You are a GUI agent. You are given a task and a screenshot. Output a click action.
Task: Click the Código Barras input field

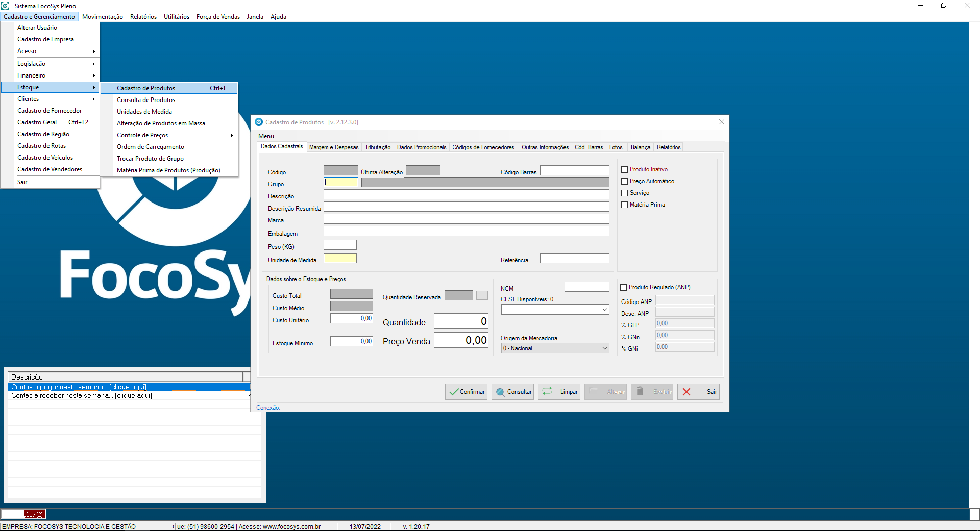pos(575,170)
